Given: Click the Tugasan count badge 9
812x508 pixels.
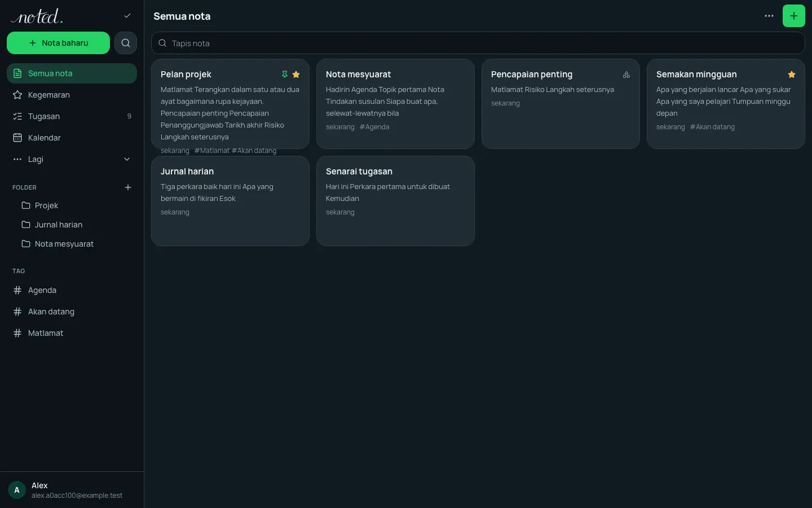Looking at the screenshot, I should click(x=129, y=116).
